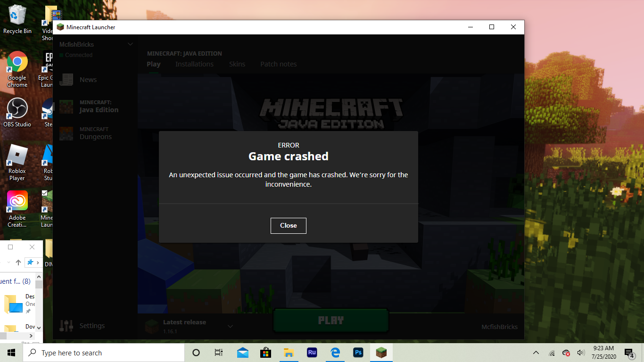Click the Minecraft Launcher title bar icon
The width and height of the screenshot is (644, 362).
(60, 27)
